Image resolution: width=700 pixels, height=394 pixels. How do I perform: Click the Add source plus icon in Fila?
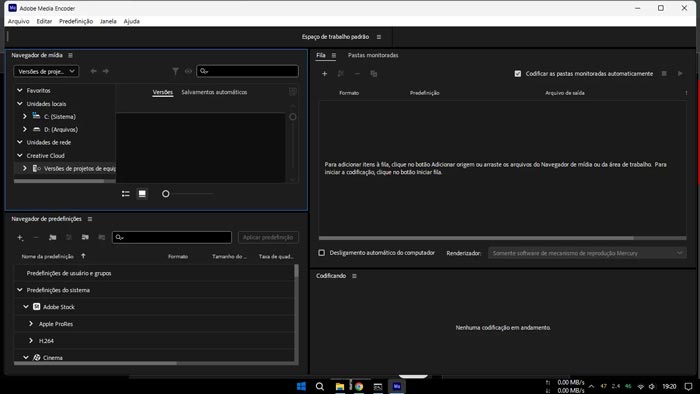pos(325,74)
